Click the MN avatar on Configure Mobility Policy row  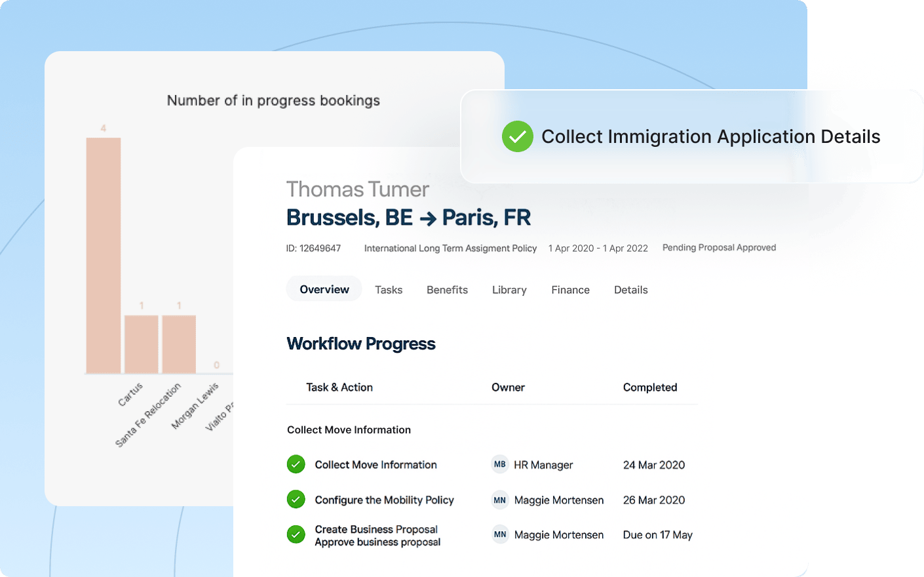500,500
